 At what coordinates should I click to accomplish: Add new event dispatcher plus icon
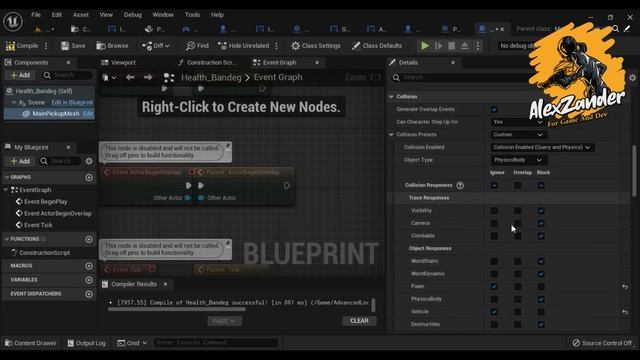(x=89, y=294)
